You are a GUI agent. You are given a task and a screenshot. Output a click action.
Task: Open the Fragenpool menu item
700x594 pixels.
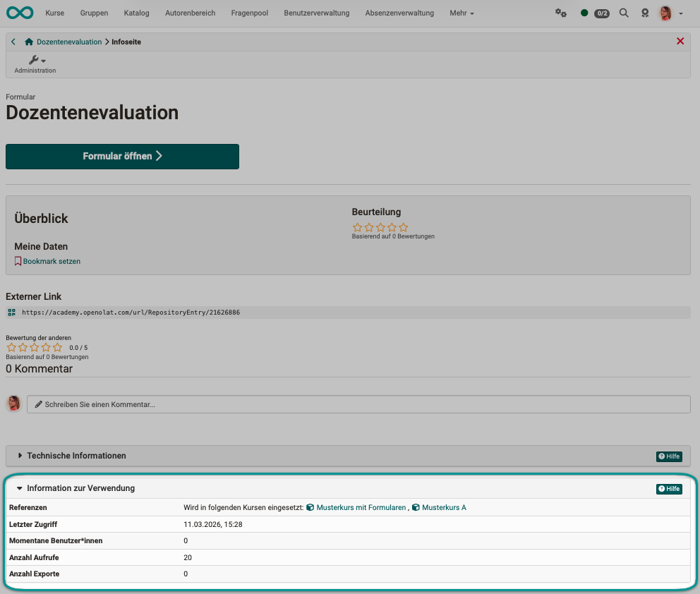(x=249, y=13)
